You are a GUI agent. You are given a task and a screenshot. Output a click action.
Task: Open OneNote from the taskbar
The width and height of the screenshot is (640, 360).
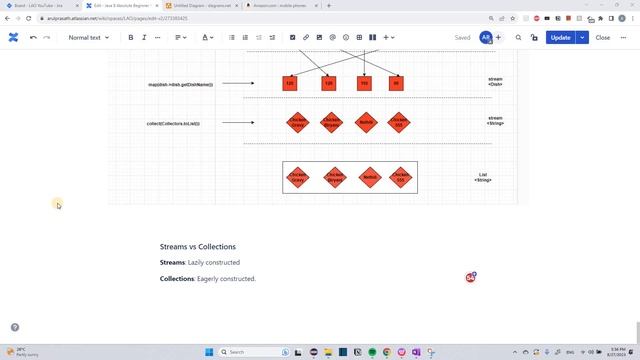(416, 352)
